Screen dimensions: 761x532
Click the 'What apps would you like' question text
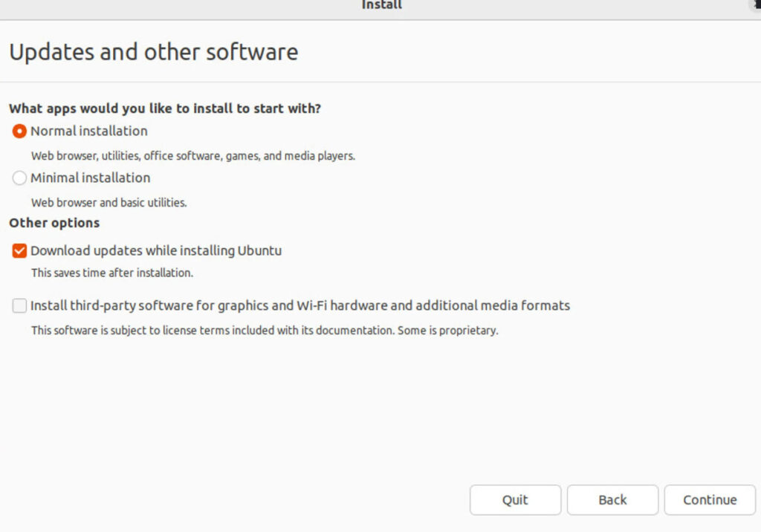165,108
